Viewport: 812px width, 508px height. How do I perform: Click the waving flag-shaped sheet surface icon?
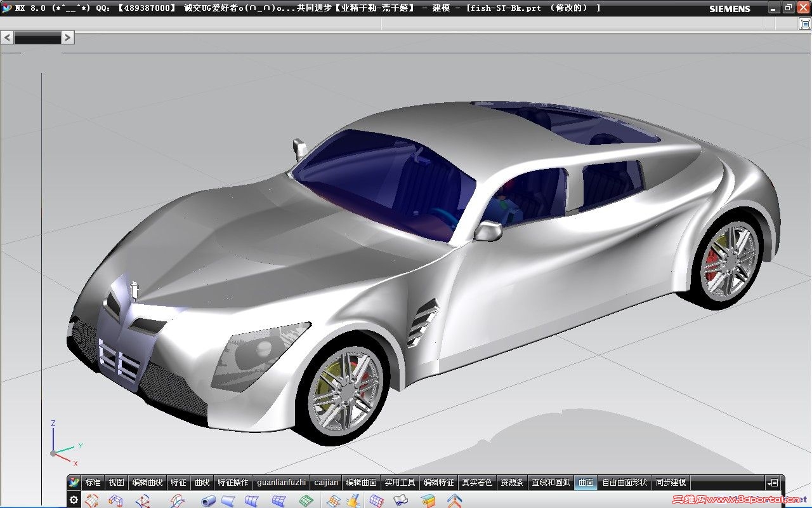400,501
